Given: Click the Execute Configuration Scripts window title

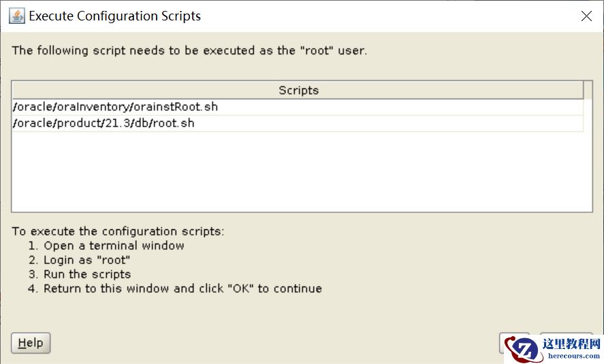Looking at the screenshot, I should click(x=115, y=16).
